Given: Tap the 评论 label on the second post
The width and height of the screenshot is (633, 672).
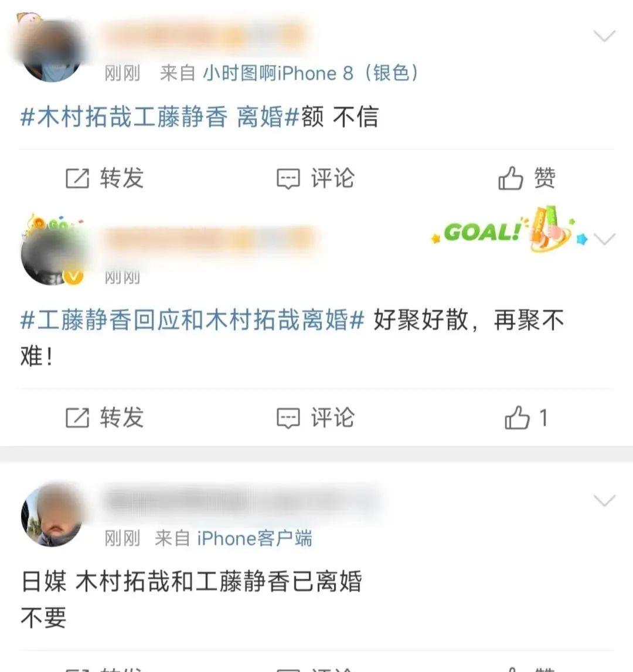Looking at the screenshot, I should click(333, 418).
